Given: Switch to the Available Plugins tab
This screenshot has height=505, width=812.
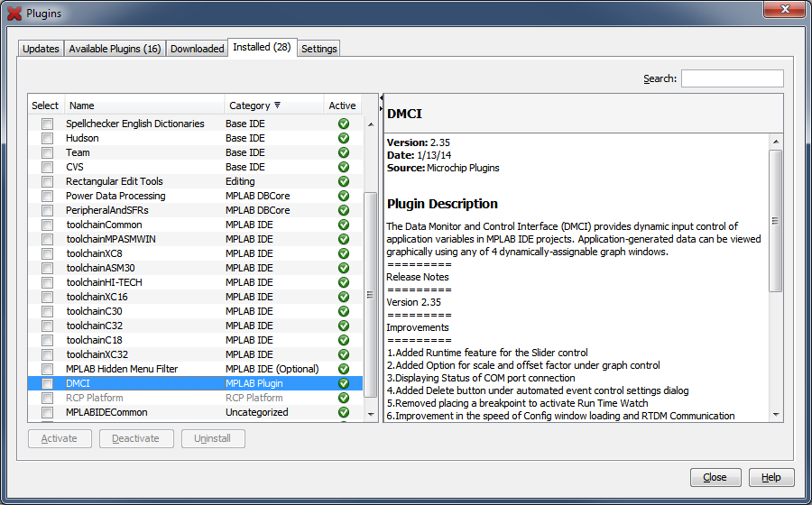Looking at the screenshot, I should [x=115, y=49].
